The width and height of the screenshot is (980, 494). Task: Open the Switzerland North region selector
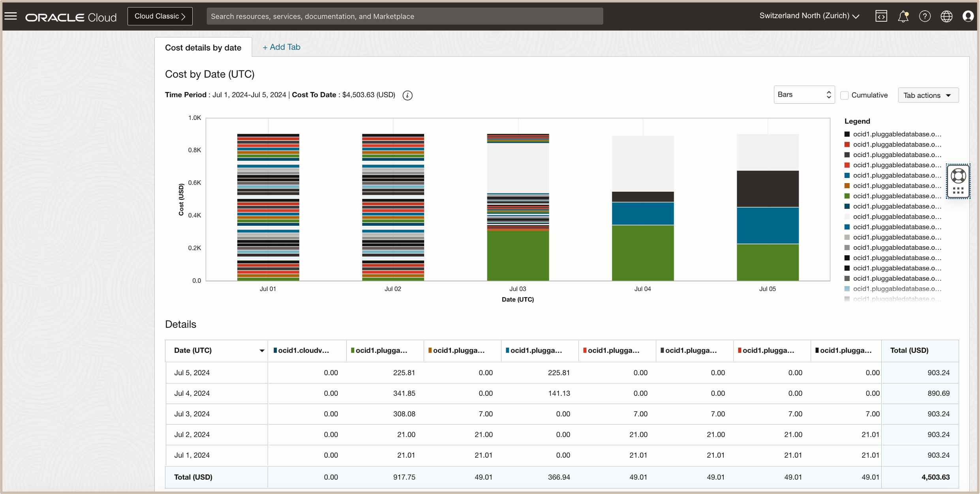[x=809, y=16]
